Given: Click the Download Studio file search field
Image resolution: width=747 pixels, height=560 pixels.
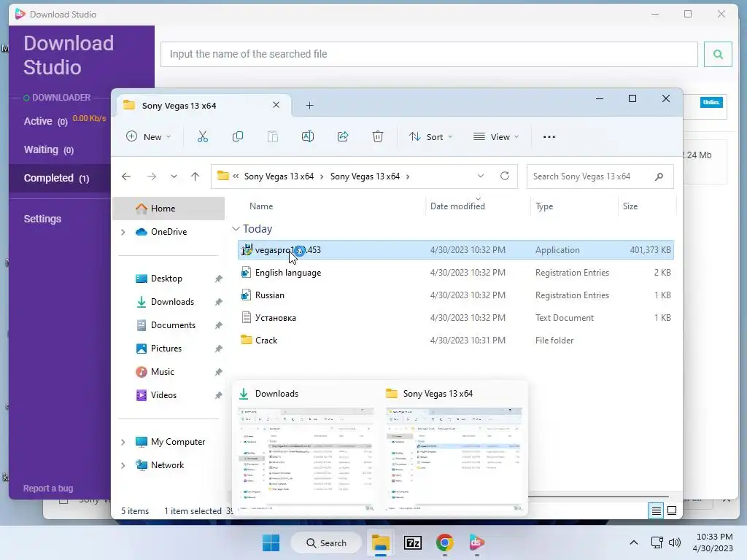Looking at the screenshot, I should [429, 54].
